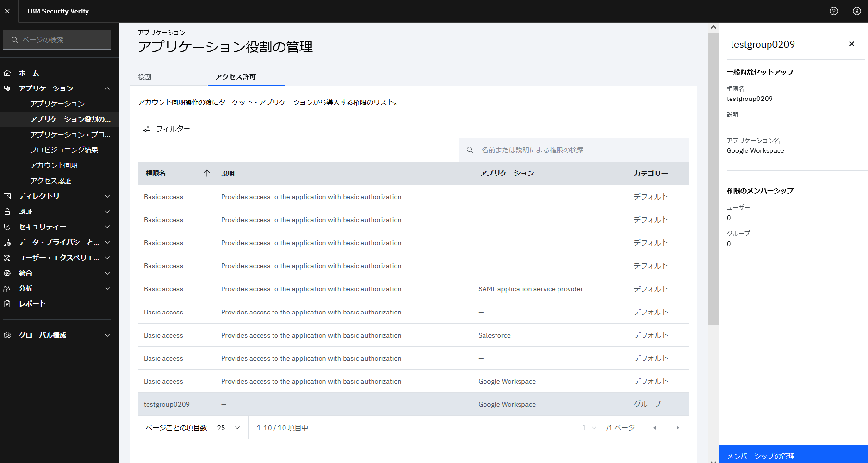Open the page number selector dropdown
The image size is (868, 463).
click(589, 428)
